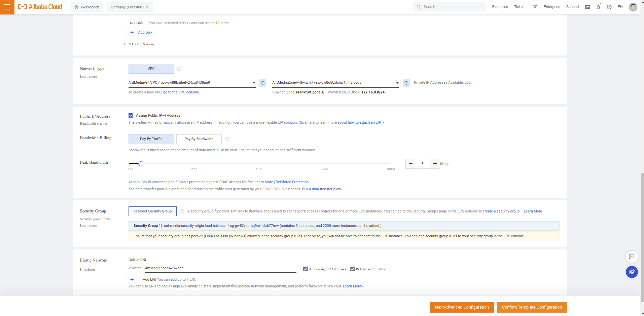The width and height of the screenshot is (644, 316).
Task: Open the hamburger navigation menu
Action: 7,7
